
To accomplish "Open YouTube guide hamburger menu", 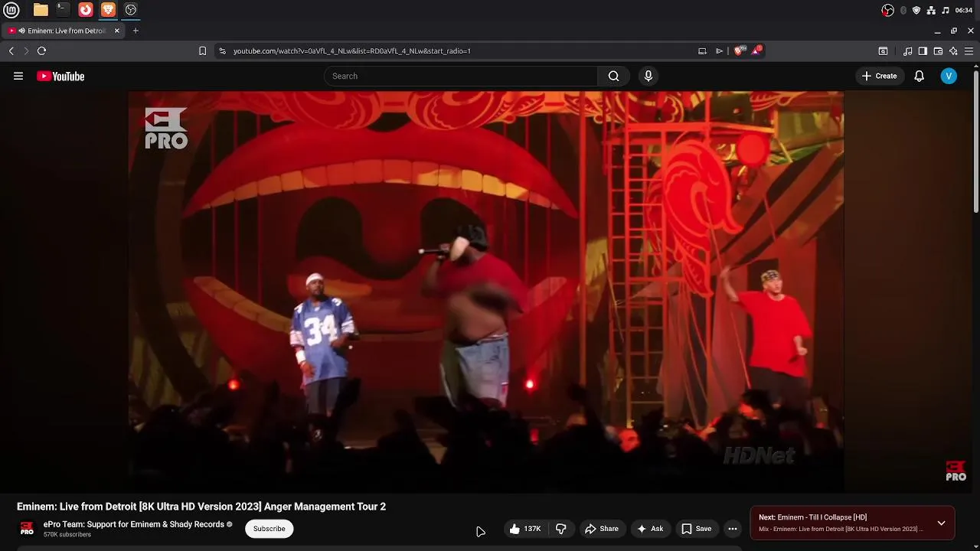I will point(18,76).
